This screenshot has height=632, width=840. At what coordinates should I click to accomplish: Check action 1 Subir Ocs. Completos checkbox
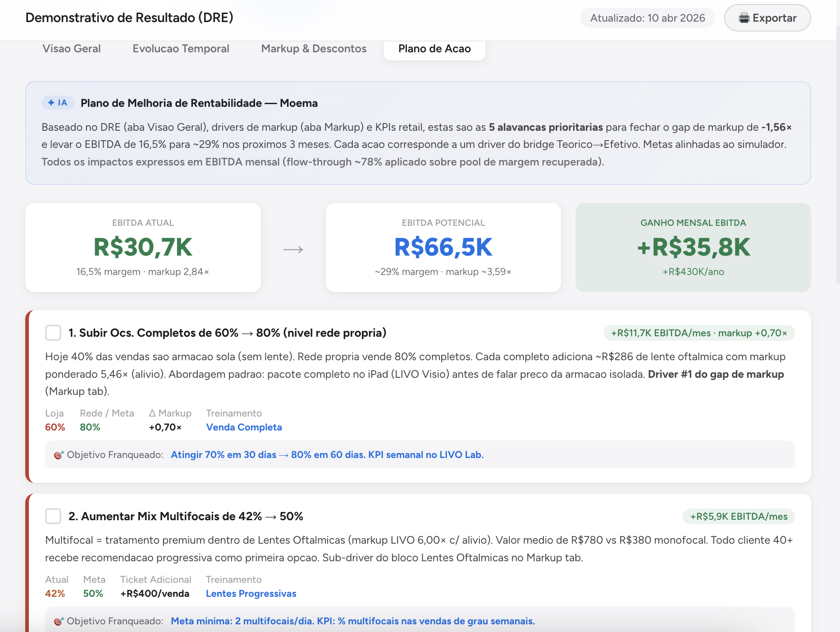[53, 333]
